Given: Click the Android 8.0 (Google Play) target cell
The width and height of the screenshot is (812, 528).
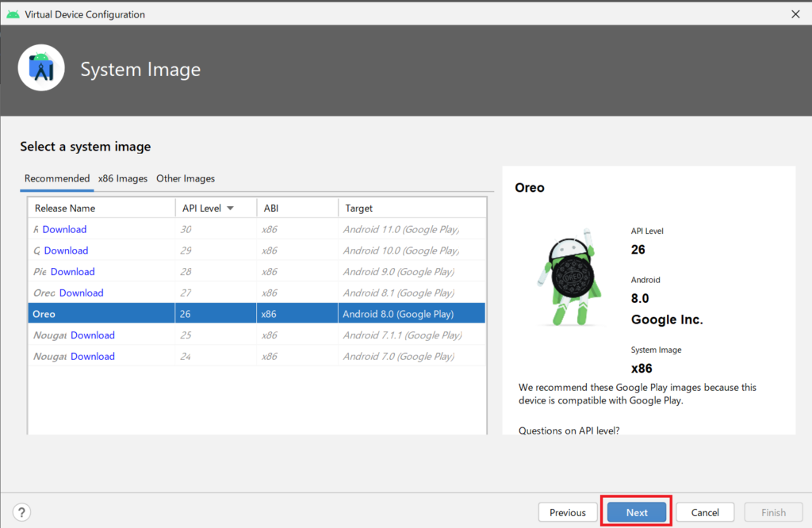Looking at the screenshot, I should coord(412,314).
